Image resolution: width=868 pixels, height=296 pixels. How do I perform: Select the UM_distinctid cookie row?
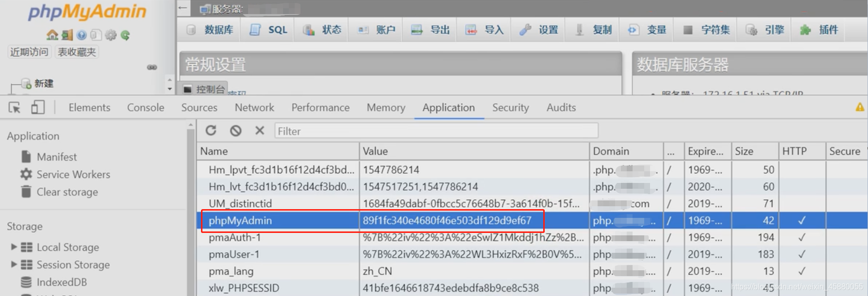coord(532,204)
